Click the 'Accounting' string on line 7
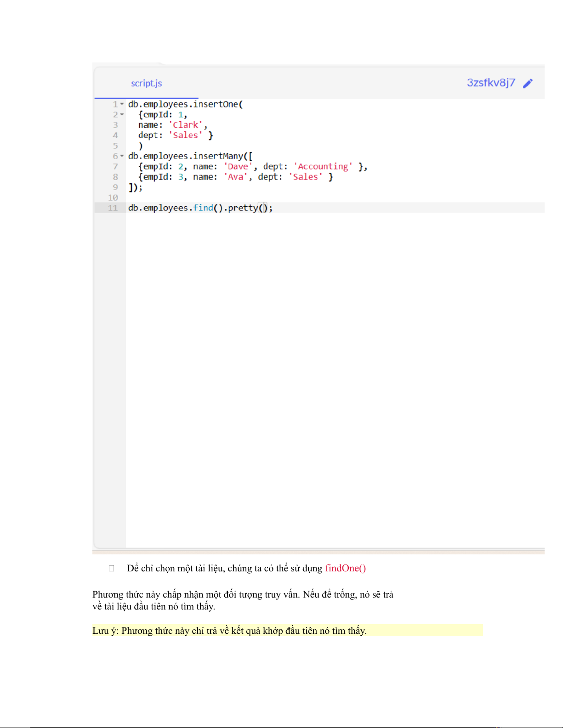The height and width of the screenshot is (728, 563). coord(323,167)
